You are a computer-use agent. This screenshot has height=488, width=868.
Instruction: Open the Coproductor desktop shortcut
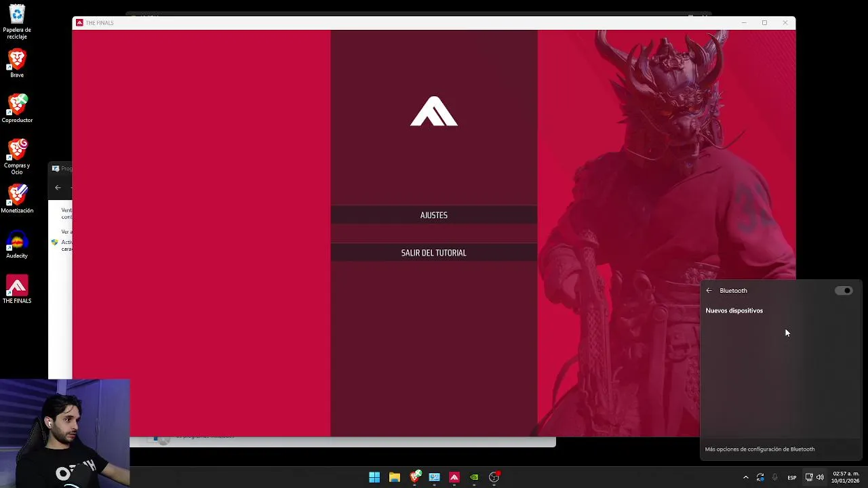coord(17,108)
